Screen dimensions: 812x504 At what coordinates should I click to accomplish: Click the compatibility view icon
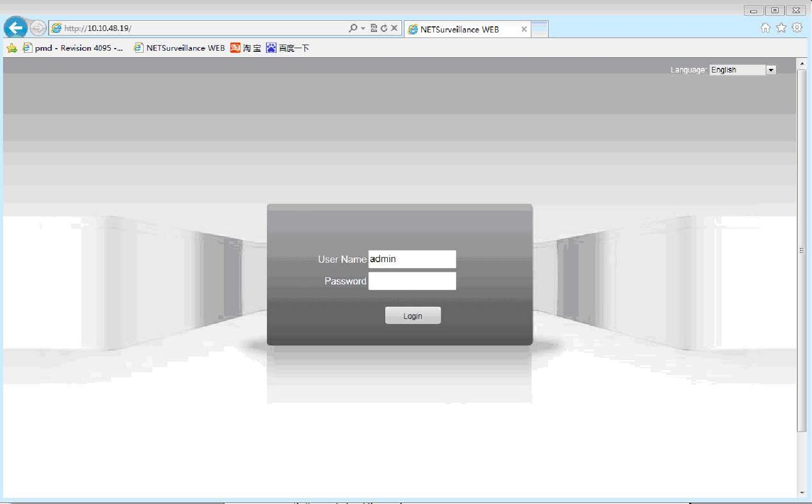374,28
